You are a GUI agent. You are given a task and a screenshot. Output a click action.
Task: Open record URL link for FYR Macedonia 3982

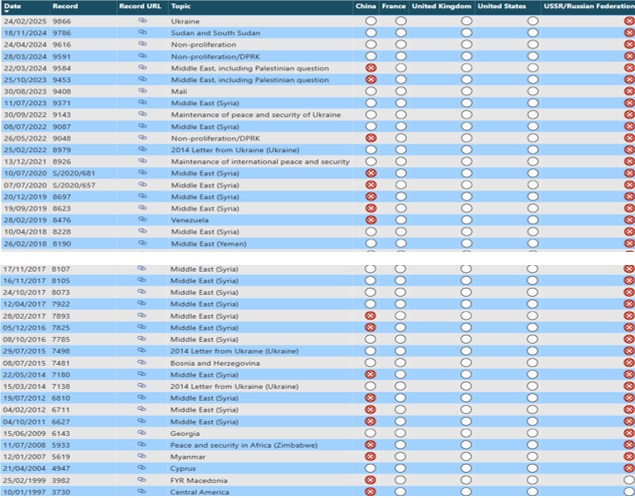(141, 480)
